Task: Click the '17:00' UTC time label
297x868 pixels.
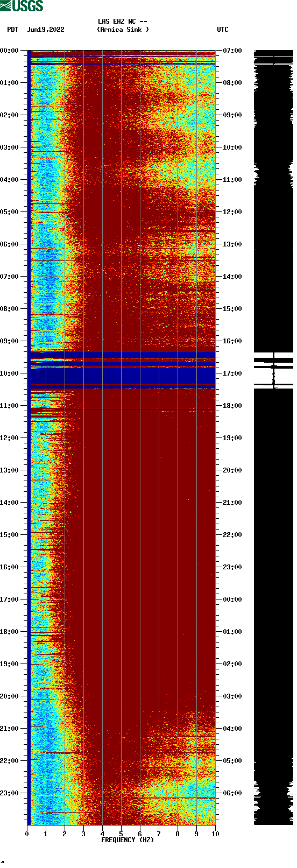Action: coord(232,373)
